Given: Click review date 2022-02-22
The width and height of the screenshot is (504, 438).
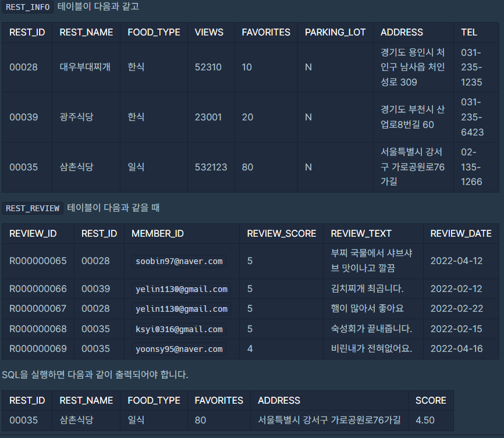Looking at the screenshot, I should tap(456, 309).
